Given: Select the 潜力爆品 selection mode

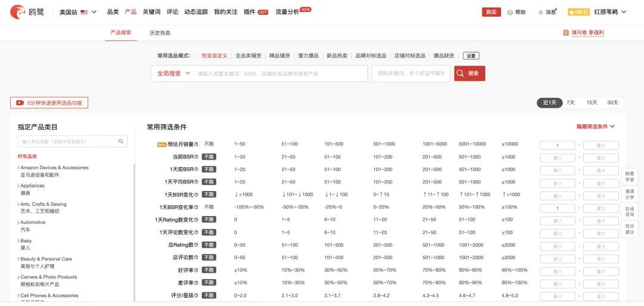Looking at the screenshot, I should click(x=308, y=56).
